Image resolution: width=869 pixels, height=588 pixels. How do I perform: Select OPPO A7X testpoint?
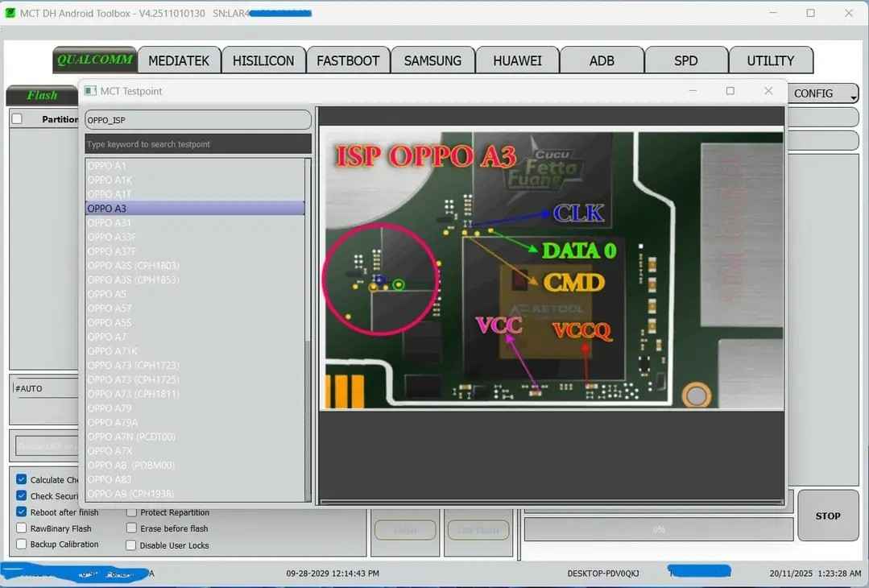click(x=195, y=451)
